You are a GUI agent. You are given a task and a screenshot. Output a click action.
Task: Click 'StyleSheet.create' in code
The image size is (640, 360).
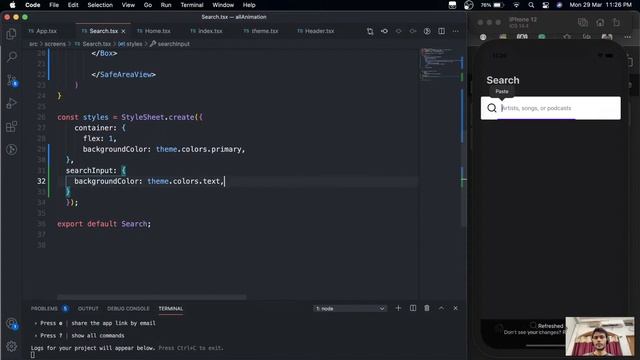[x=158, y=117]
